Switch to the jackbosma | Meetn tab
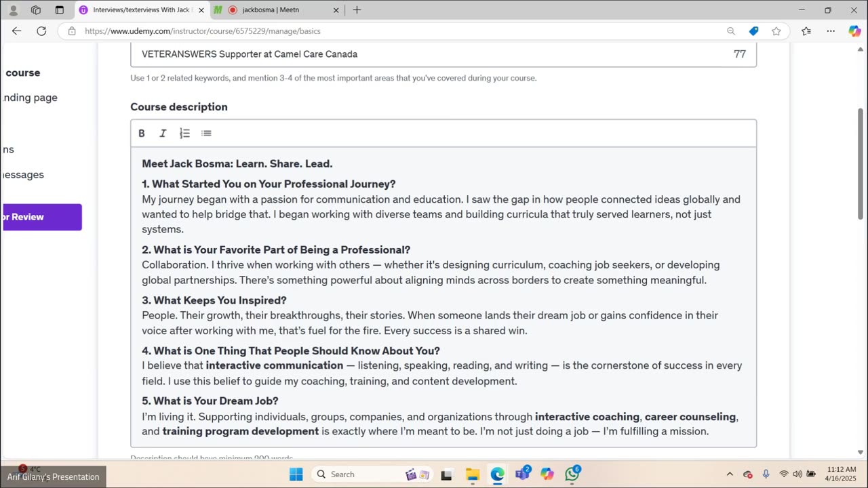This screenshot has height=488, width=868. click(277, 10)
